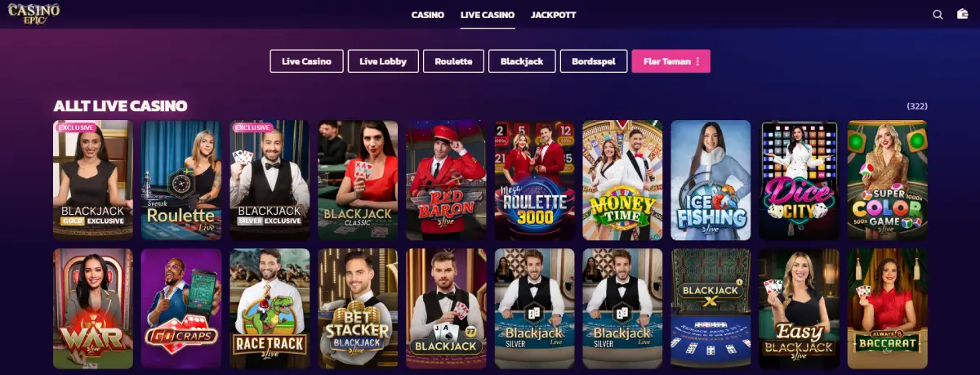This screenshot has height=375, width=980.
Task: Go to Casino Epic logo home
Action: (33, 14)
